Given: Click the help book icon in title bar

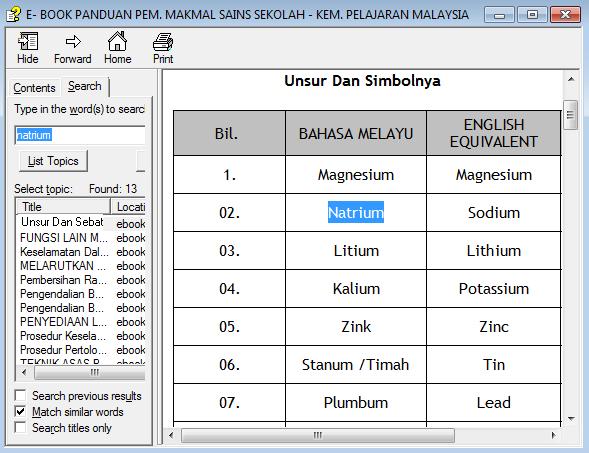Looking at the screenshot, I should pyautogui.click(x=14, y=15).
